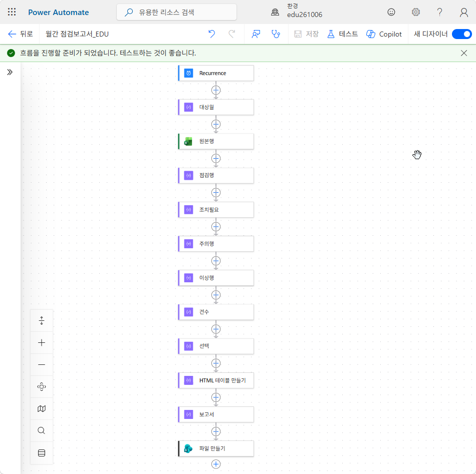Viewport: 476px width, 474px height.
Task: Click the 저장 save button
Action: (x=306, y=34)
